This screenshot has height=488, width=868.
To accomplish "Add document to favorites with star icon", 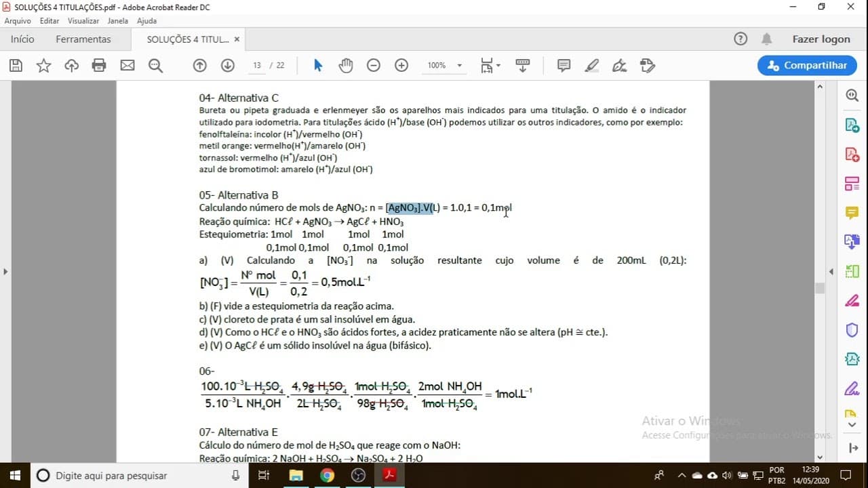I will click(43, 66).
